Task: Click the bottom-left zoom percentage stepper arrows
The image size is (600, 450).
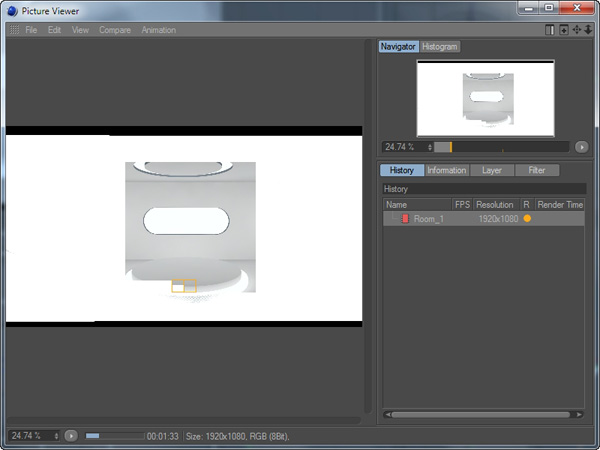Action: [x=56, y=436]
